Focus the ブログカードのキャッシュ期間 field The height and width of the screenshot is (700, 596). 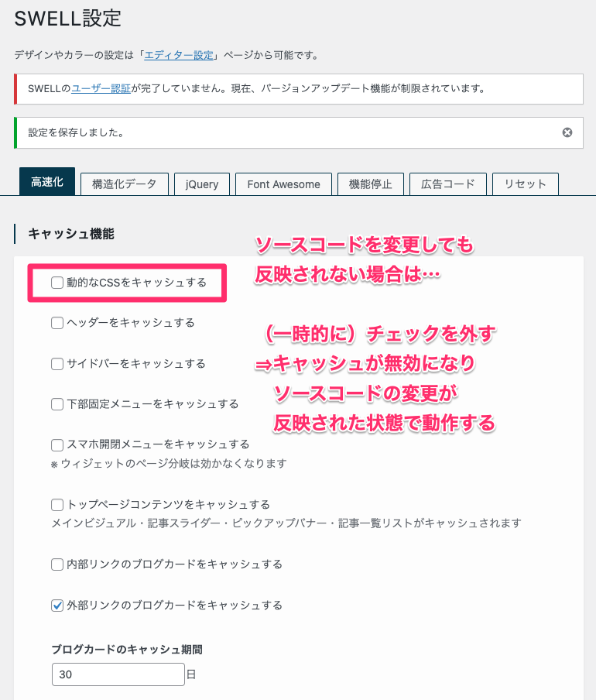(118, 674)
